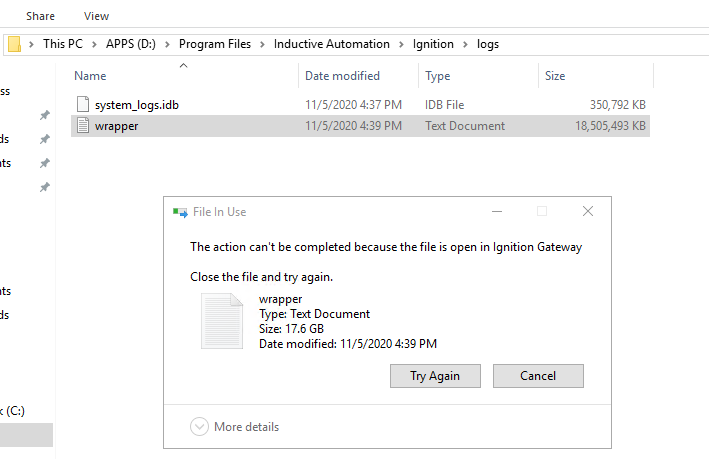Select the wrapper file icon
Screen dimensions: 709x459
(83, 125)
